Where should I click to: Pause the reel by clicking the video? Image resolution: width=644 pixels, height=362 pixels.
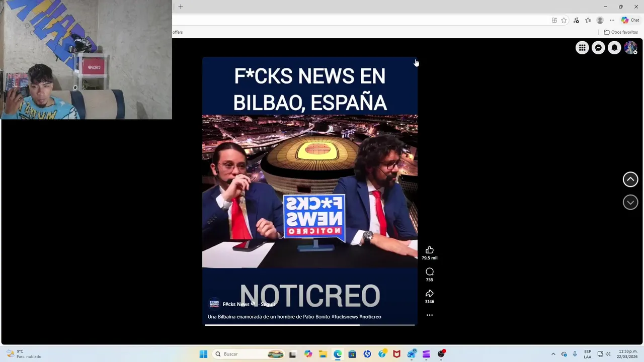tap(310, 191)
